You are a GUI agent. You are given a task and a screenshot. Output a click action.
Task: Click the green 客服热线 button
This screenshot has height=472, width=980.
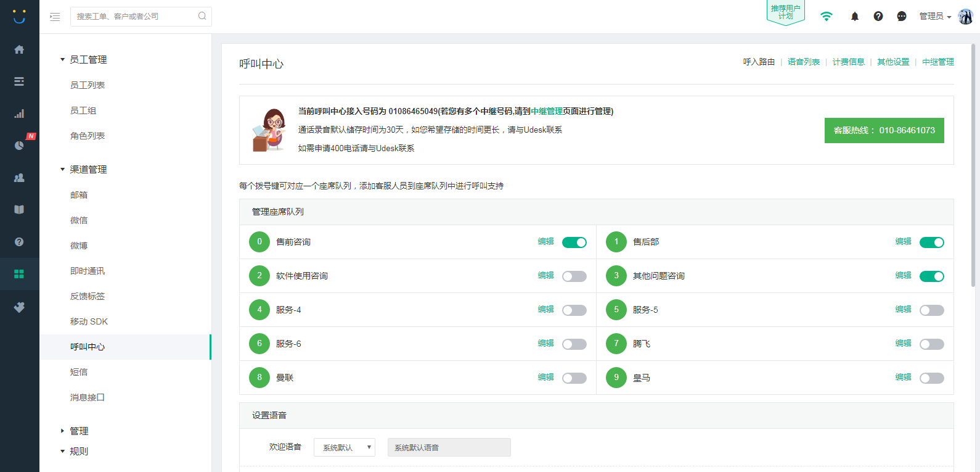884,130
